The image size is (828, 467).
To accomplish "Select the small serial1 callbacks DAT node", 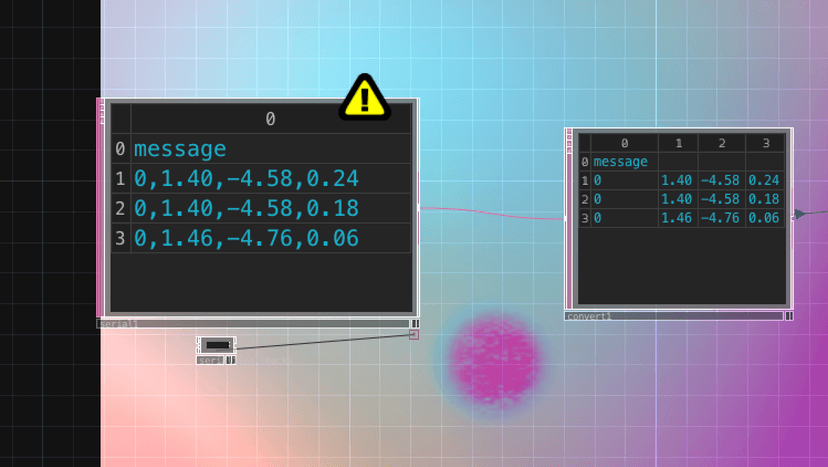I will coord(217,345).
